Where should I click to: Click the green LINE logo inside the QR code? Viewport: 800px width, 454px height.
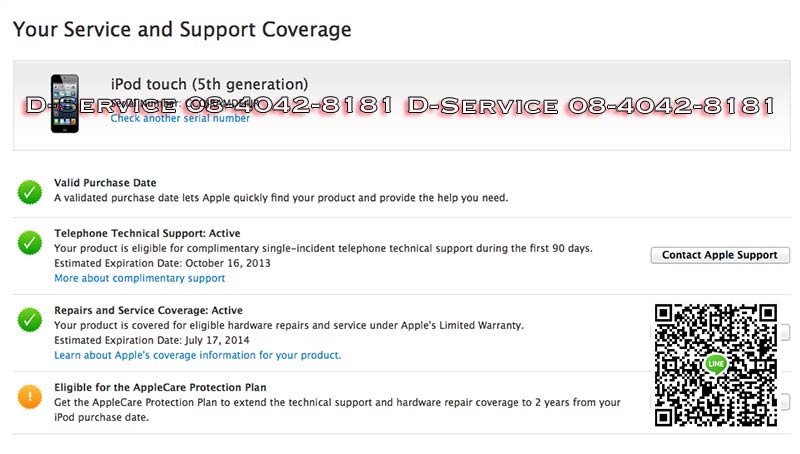pyautogui.click(x=715, y=364)
